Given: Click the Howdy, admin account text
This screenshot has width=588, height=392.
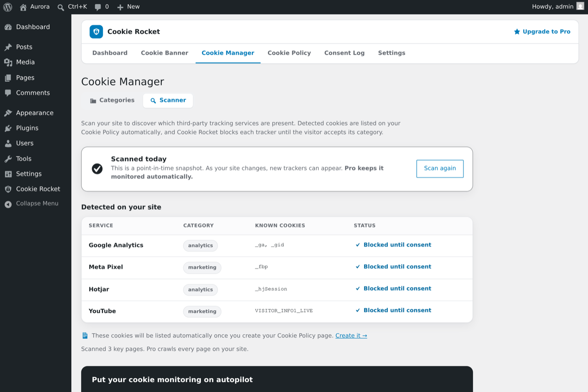Looking at the screenshot, I should (x=553, y=7).
